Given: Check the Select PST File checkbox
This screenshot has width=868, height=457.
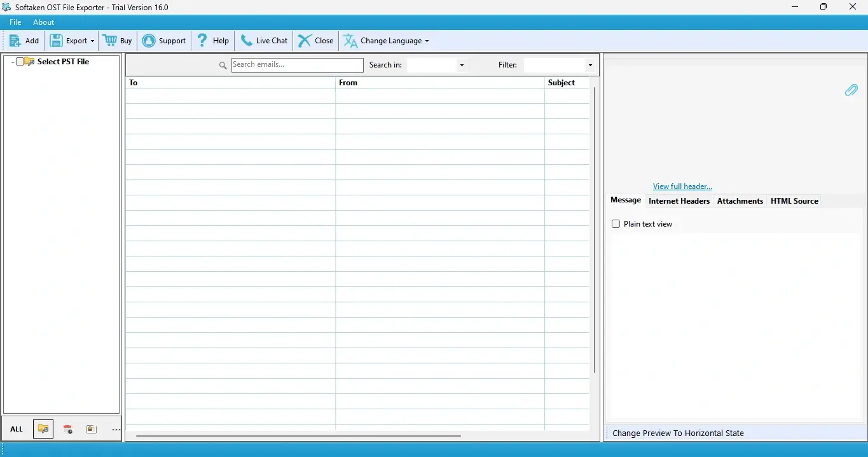Looking at the screenshot, I should [20, 62].
